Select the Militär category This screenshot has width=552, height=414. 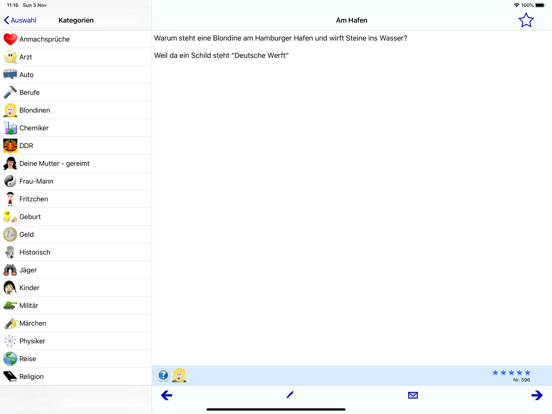pyautogui.click(x=76, y=305)
